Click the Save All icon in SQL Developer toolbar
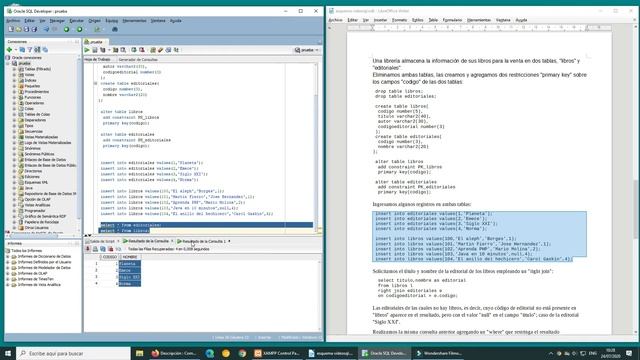The width and height of the screenshot is (640, 360). 34,29
